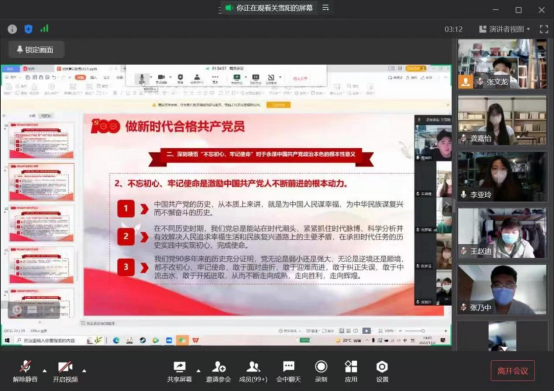Image resolution: width=554 pixels, height=392 pixels.
Task: Enter fullscreen with the top-right expand icon
Action: [x=544, y=29]
